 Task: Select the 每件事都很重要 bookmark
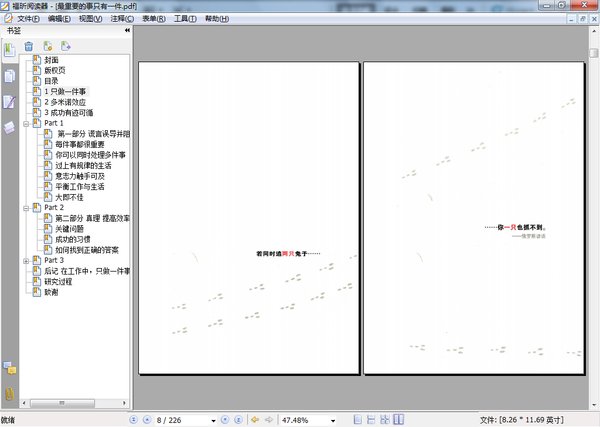pos(80,144)
